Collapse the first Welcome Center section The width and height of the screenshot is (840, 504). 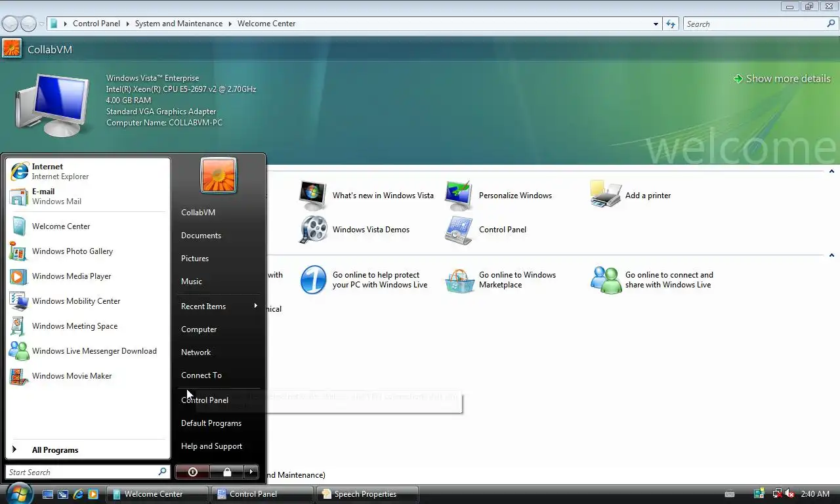click(831, 171)
